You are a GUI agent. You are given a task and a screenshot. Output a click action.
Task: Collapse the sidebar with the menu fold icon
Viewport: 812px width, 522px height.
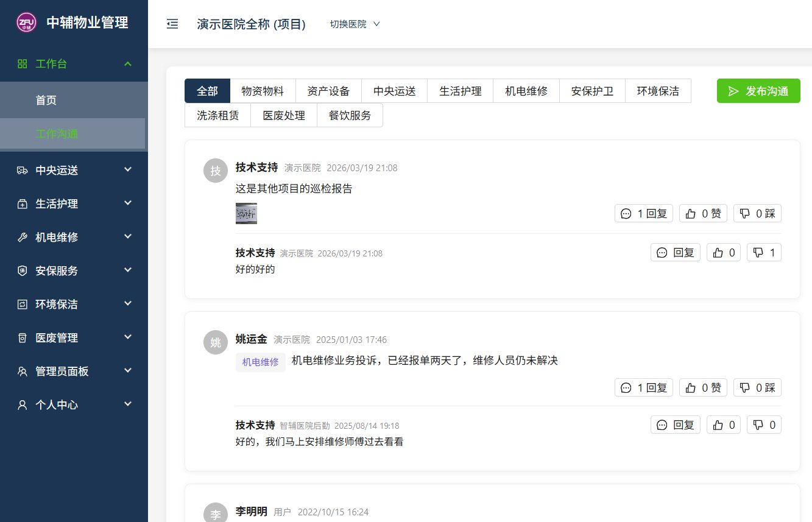(172, 24)
